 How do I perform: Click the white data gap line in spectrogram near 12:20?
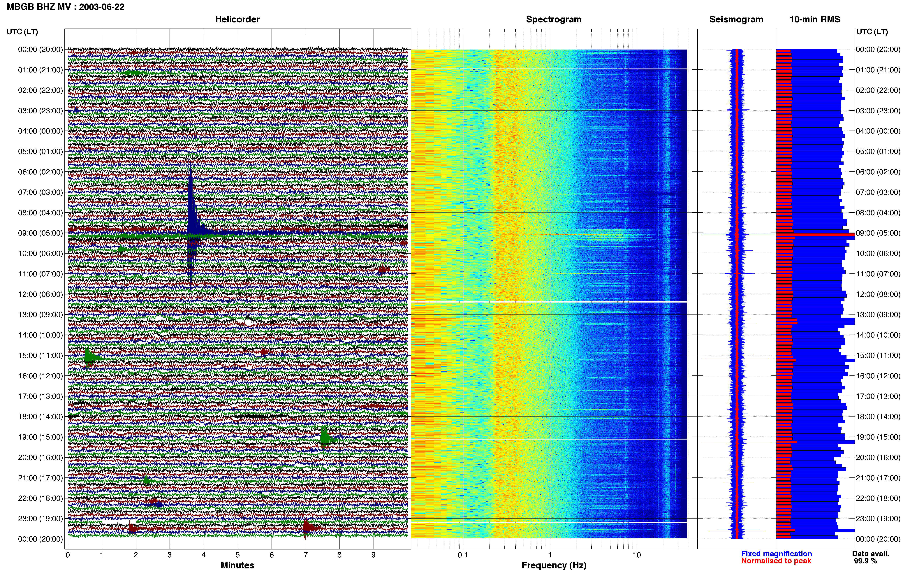pos(549,302)
